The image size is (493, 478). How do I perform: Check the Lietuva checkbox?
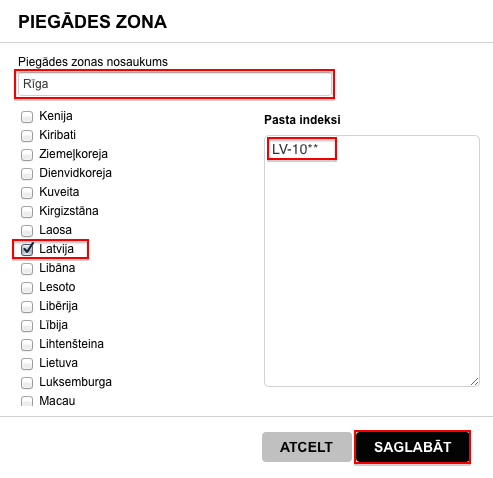coord(27,364)
